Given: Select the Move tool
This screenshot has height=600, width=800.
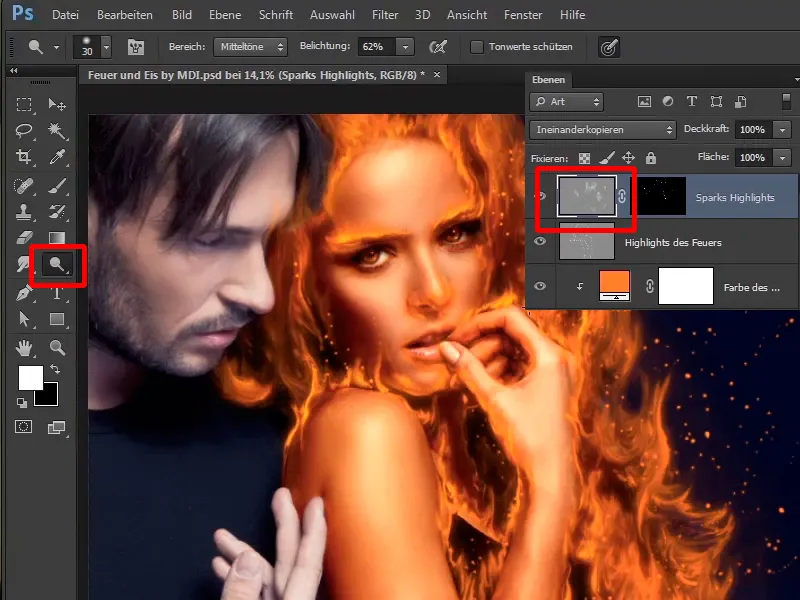Looking at the screenshot, I should click(x=57, y=105).
